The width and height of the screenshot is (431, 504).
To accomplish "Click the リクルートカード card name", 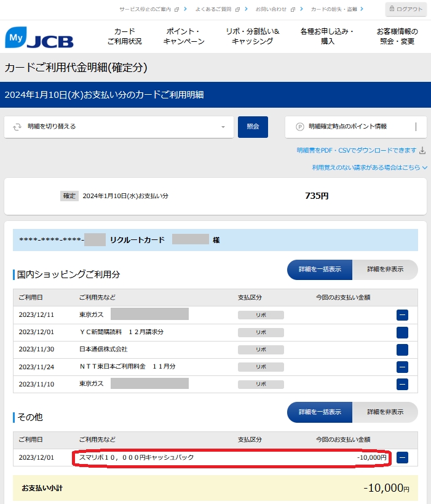I will (137, 240).
